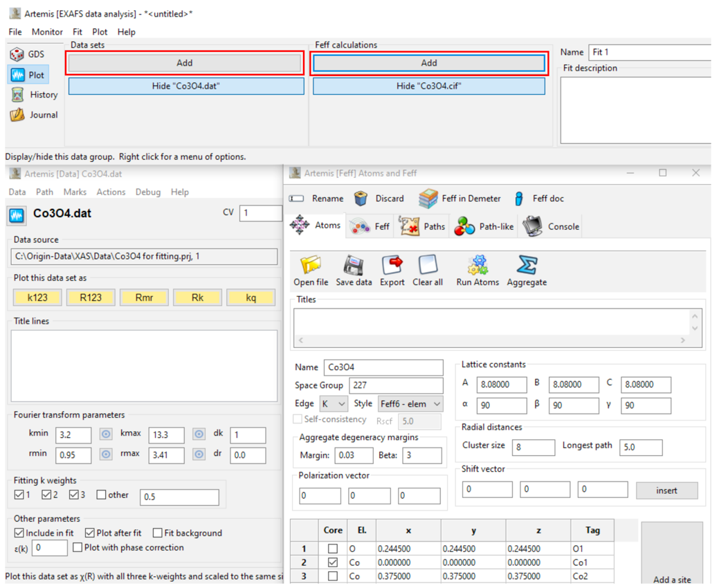Switch to the Path-like tab
Screen dimensions: 719x588
tap(483, 226)
